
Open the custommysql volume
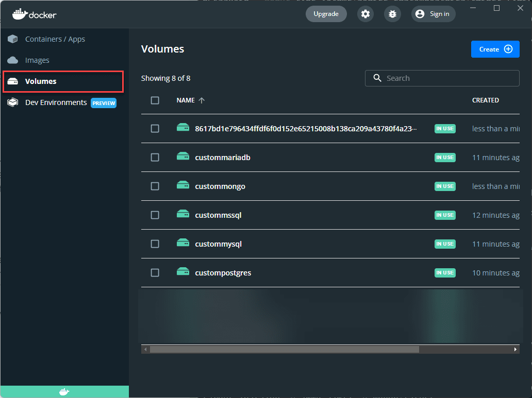[218, 244]
